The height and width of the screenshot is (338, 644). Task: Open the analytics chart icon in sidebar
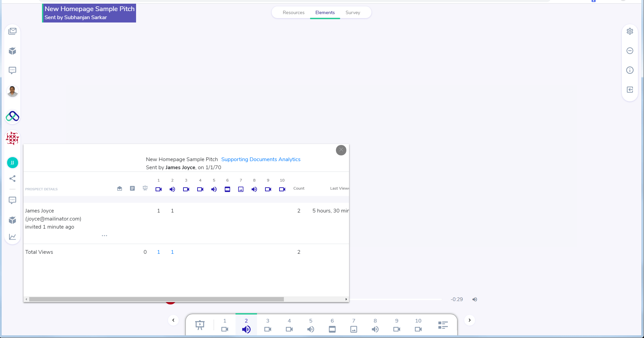(x=12, y=237)
